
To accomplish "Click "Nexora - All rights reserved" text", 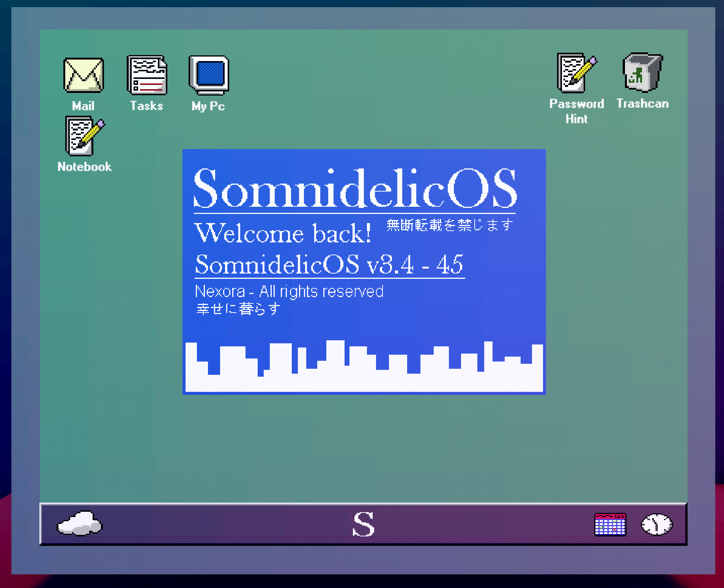I will coord(289,291).
